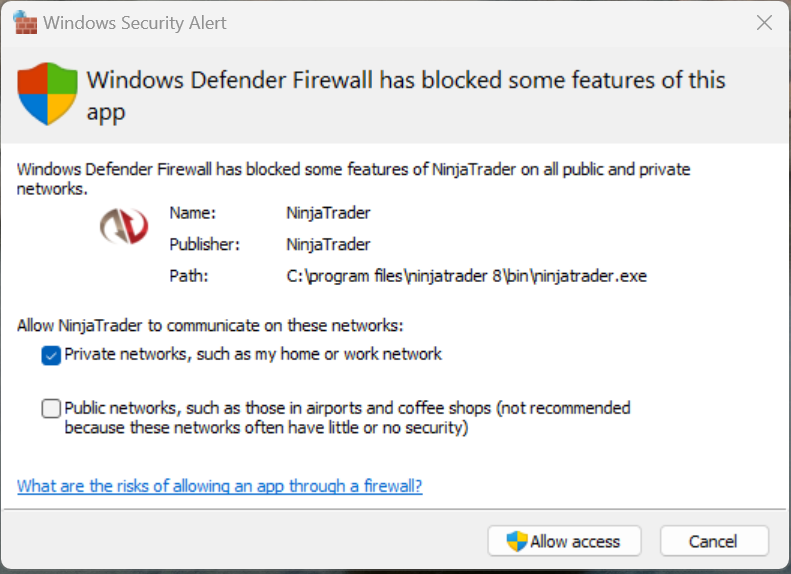Cancel the firewall alert dialog
Viewport: 791px width, 574px height.
713,541
